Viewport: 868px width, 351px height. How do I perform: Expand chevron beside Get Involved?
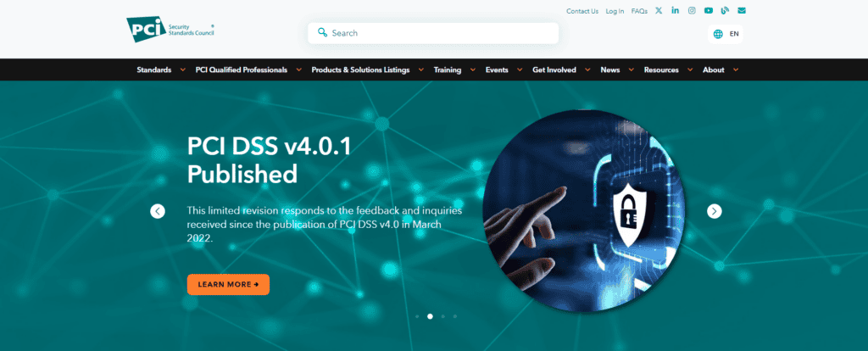point(587,70)
